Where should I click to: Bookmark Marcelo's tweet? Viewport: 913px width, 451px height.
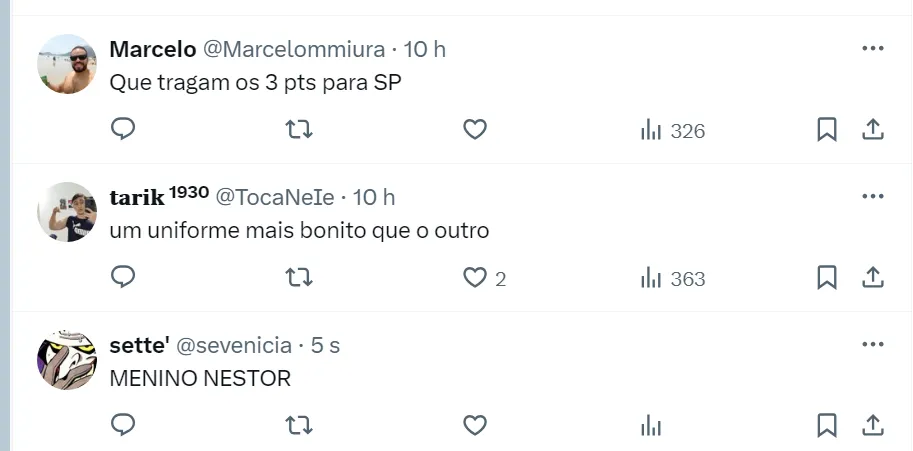tap(827, 130)
